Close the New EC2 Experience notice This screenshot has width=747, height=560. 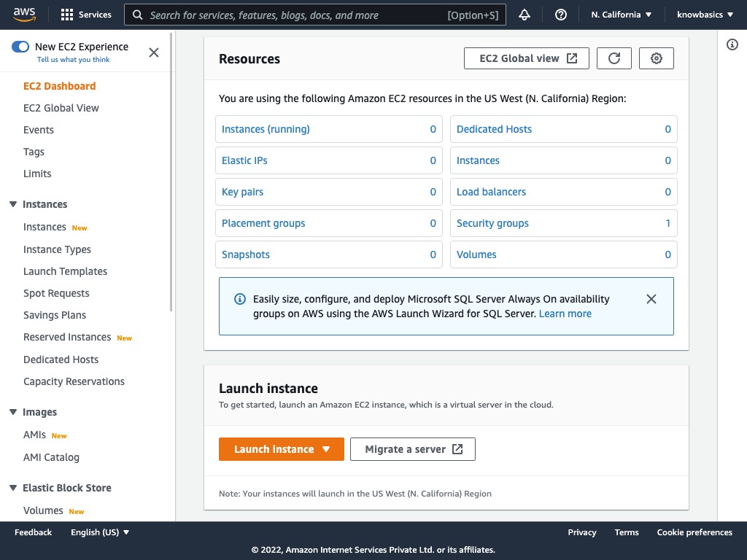point(154,52)
